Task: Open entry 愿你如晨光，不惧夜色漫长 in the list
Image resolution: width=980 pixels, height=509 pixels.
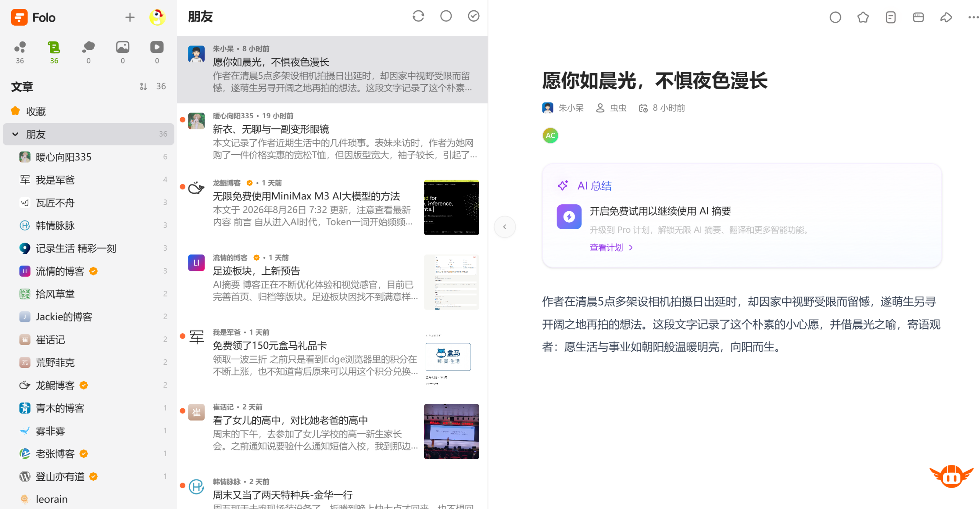Action: click(x=332, y=70)
